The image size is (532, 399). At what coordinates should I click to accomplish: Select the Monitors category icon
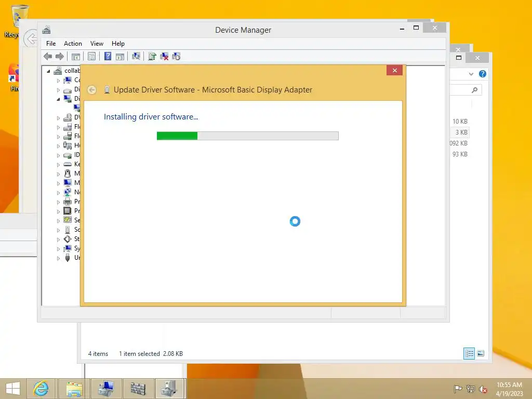coord(68,182)
